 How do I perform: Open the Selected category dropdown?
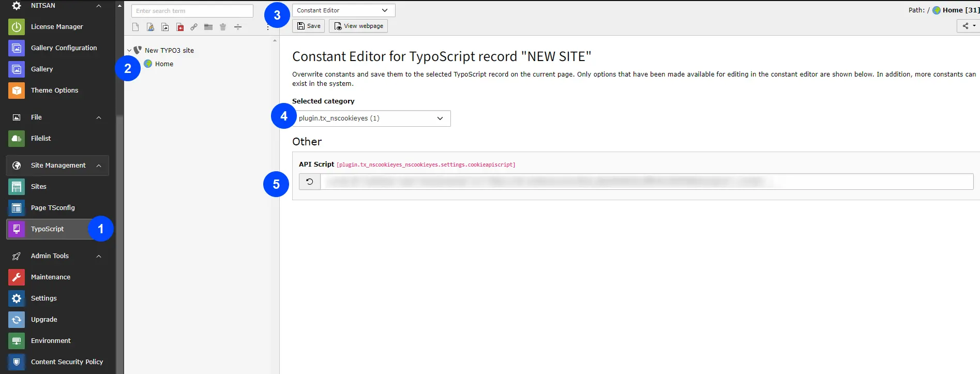pyautogui.click(x=371, y=118)
